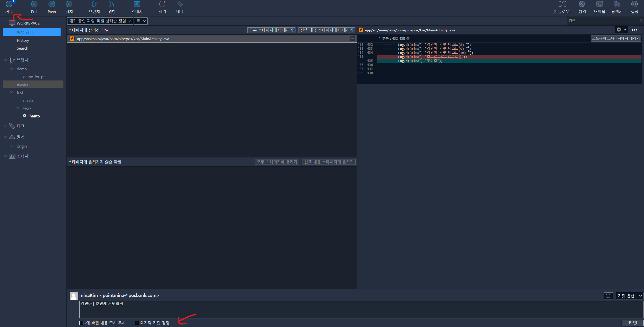The width and height of the screenshot is (644, 327).
Task: Click commit history clock icon
Action: click(608, 296)
